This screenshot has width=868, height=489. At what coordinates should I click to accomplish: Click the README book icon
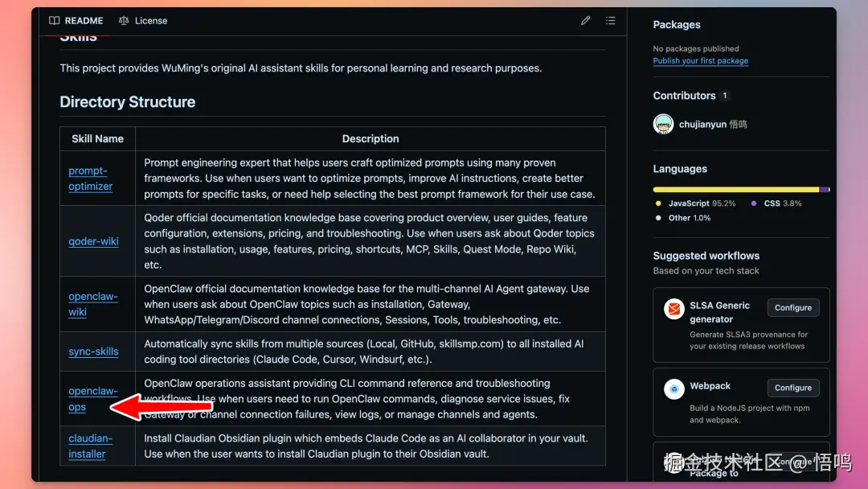55,20
